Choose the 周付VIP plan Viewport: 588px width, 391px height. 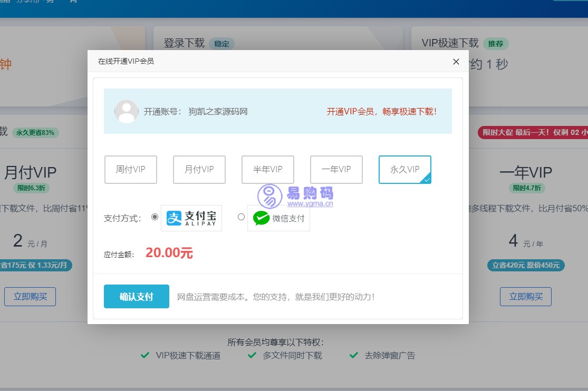click(x=130, y=169)
